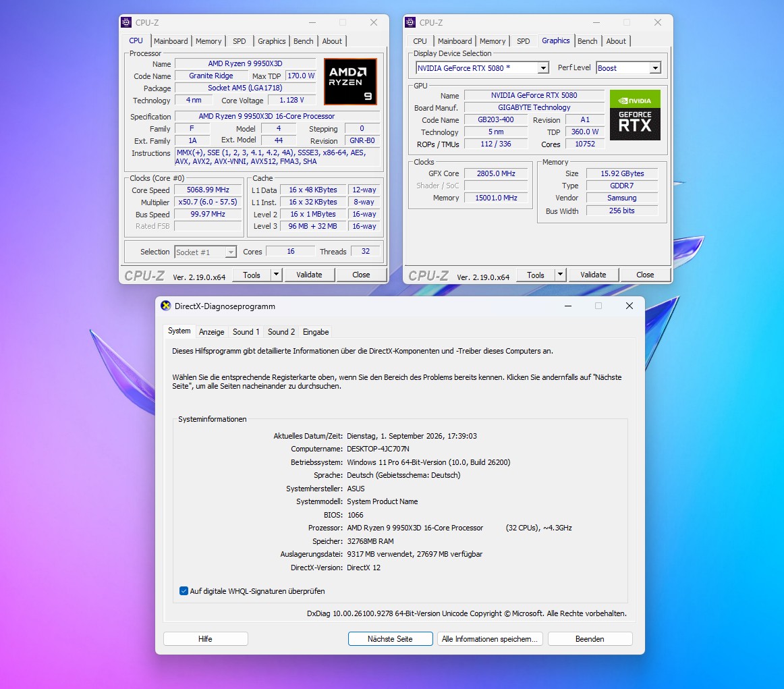Open Bench tab in left CPU-Z window
Viewport: 784px width, 689px height.
[x=304, y=41]
